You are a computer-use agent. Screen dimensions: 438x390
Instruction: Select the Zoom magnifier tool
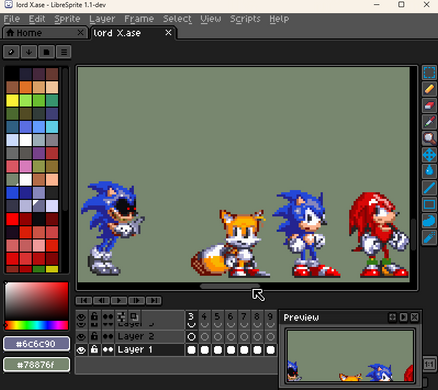click(429, 138)
